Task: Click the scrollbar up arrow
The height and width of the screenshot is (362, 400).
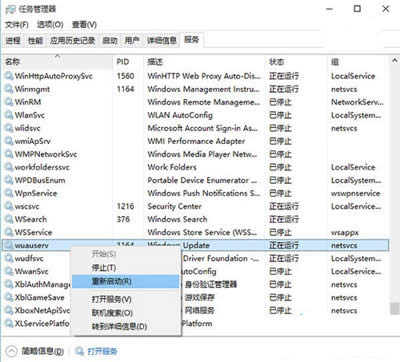Action: coord(395,61)
